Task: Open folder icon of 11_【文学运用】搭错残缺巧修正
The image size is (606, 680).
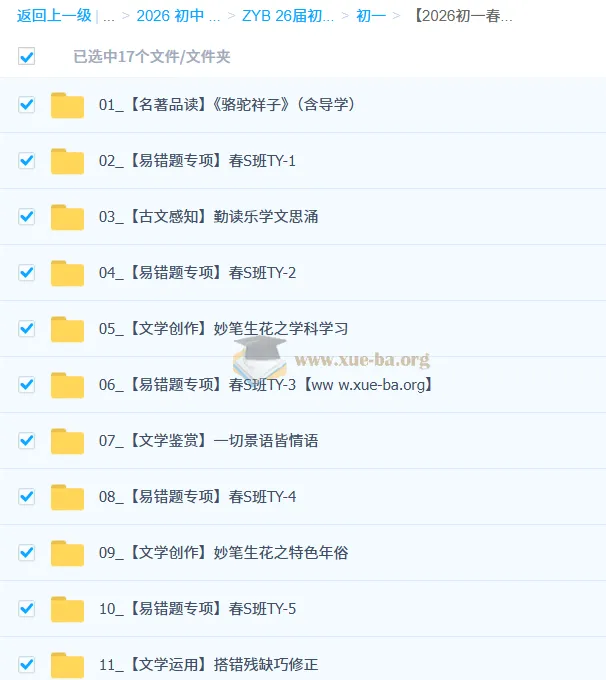Action: 67,665
